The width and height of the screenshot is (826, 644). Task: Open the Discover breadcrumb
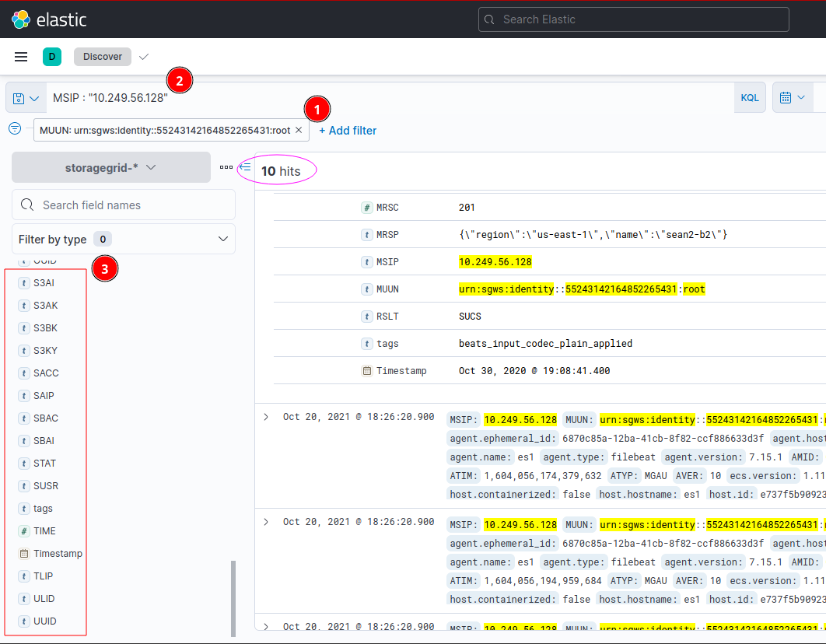(x=103, y=57)
